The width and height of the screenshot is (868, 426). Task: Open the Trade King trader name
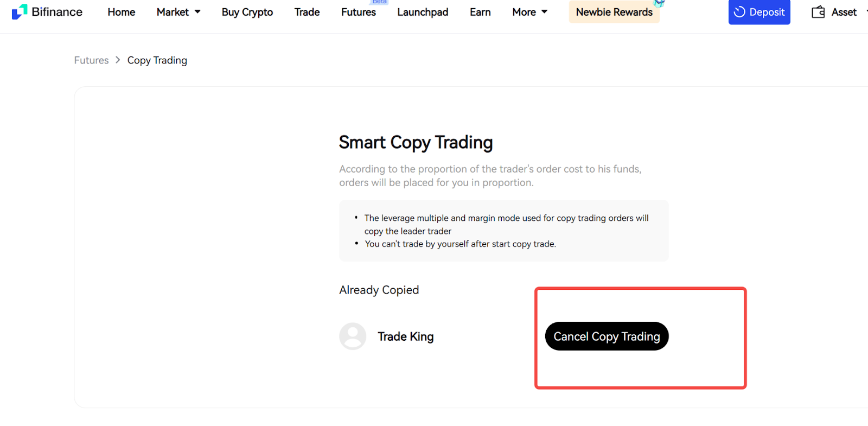coord(406,336)
